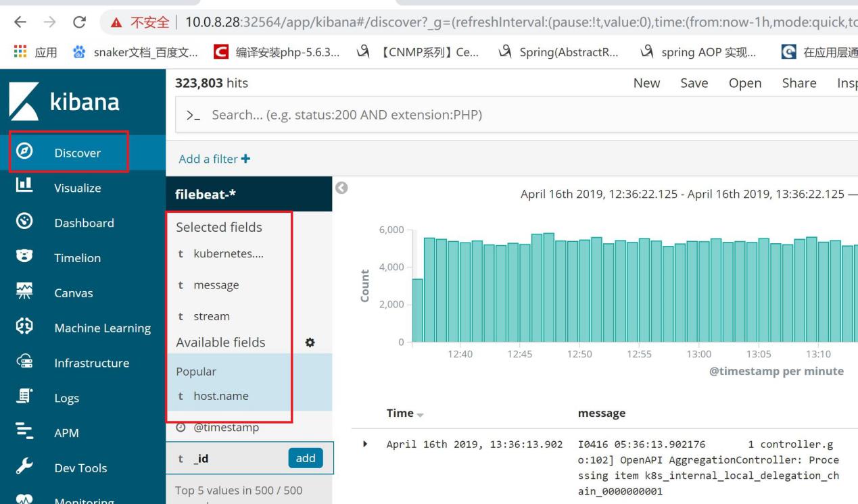The height and width of the screenshot is (504, 858).
Task: Open Infrastructure icon in sidebar
Action: (25, 363)
